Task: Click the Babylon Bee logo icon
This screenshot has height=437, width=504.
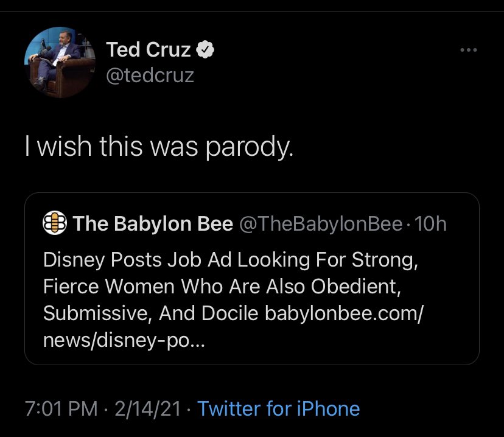Action: point(55,224)
